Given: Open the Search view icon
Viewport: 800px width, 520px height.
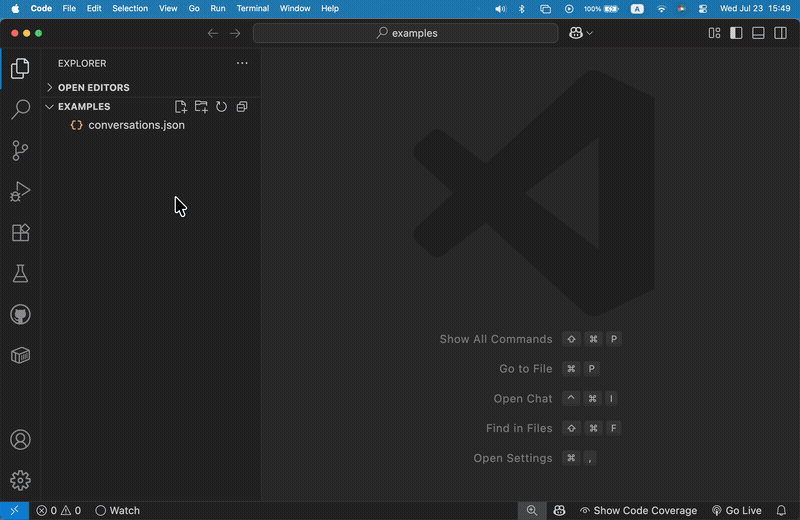Looking at the screenshot, I should (x=20, y=109).
